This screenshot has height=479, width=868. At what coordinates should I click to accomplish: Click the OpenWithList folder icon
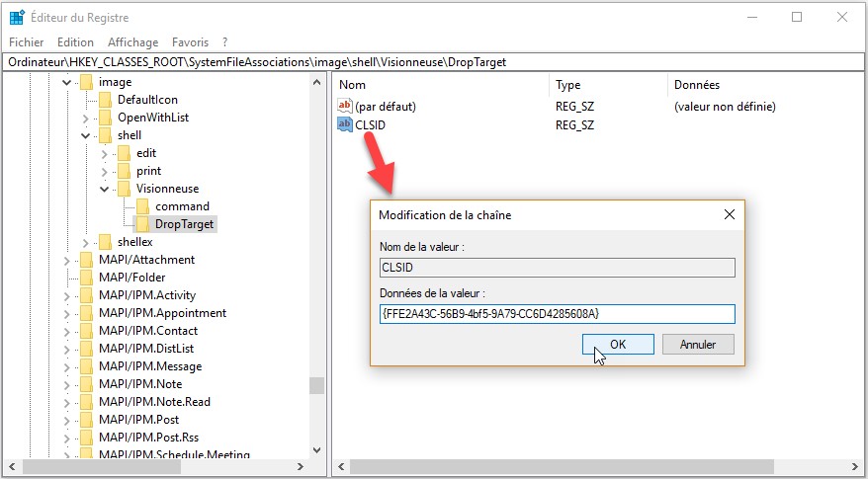(105, 118)
